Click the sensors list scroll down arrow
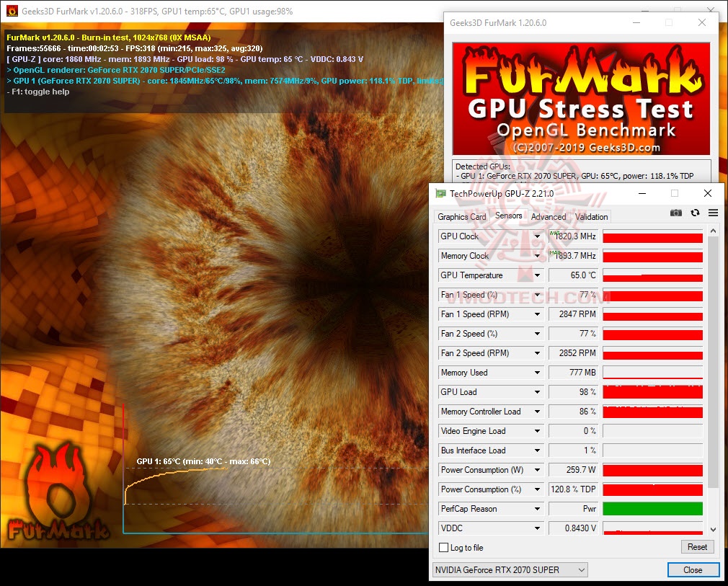Screen dimensions: 728x586 (x=713, y=529)
